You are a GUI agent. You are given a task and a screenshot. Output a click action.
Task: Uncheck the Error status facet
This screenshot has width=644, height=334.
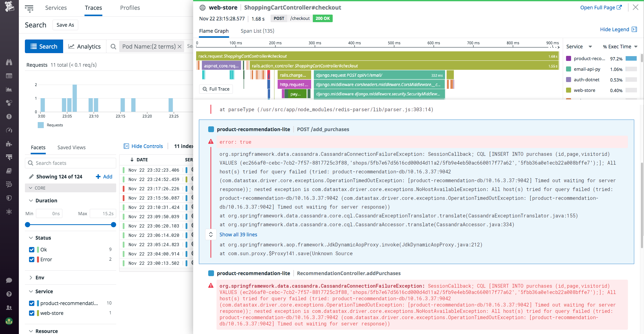pyautogui.click(x=32, y=259)
